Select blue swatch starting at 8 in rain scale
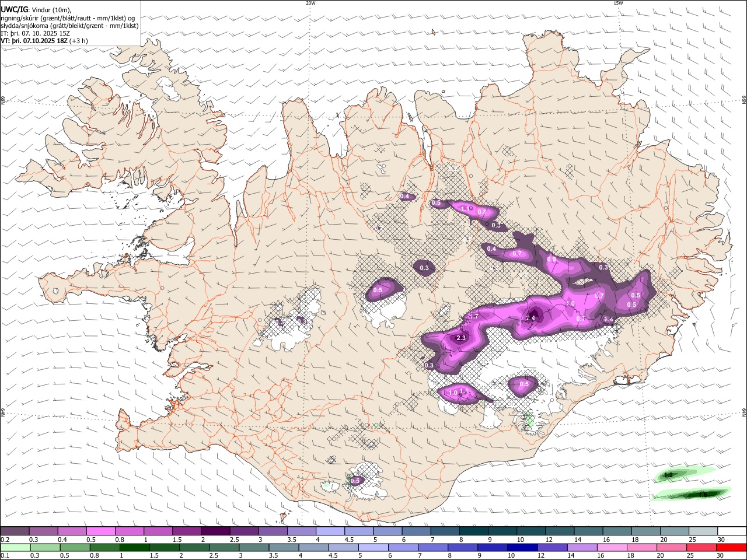The width and height of the screenshot is (747, 560). 463,547
